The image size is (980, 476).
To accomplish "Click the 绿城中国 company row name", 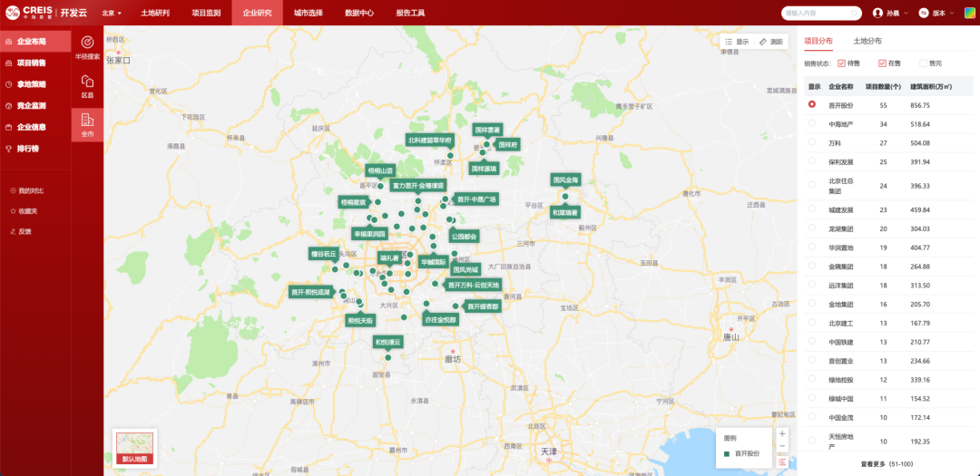I will point(840,399).
